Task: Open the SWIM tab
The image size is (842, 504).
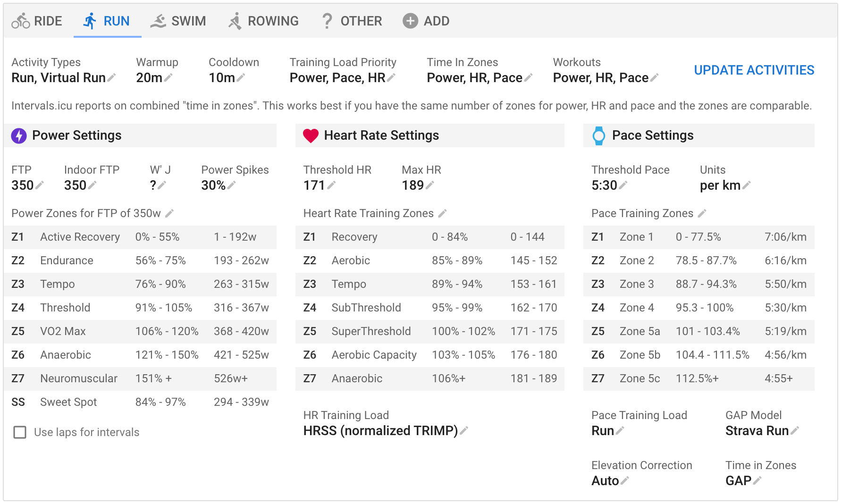Action: 178,21
